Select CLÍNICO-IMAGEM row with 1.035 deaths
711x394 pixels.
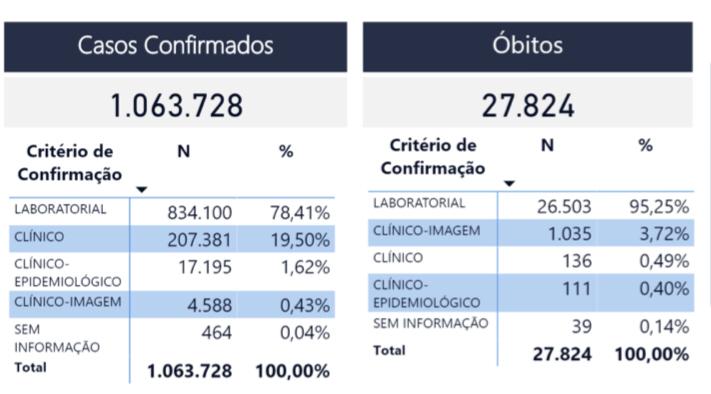click(531, 233)
